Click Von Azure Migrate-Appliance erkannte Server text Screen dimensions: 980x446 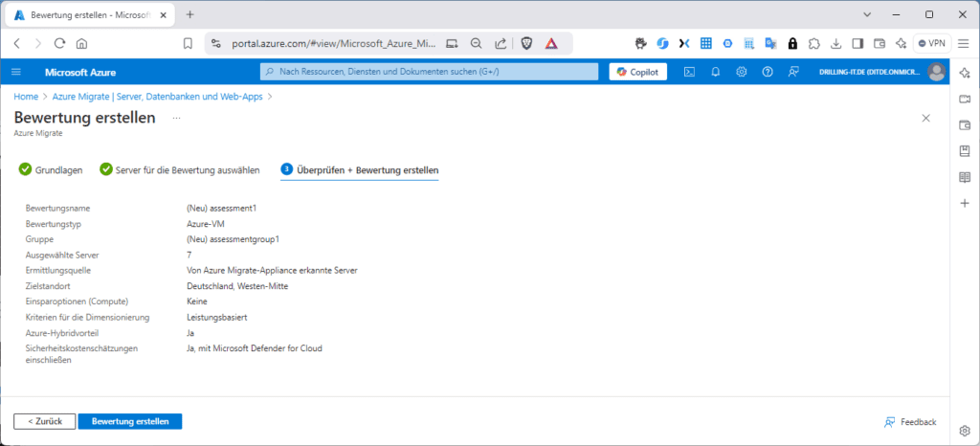272,271
